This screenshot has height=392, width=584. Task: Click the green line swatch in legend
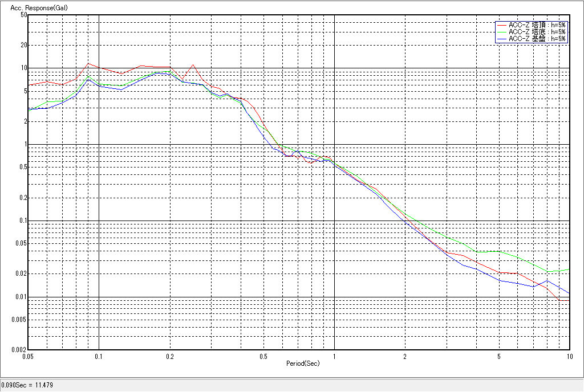501,32
